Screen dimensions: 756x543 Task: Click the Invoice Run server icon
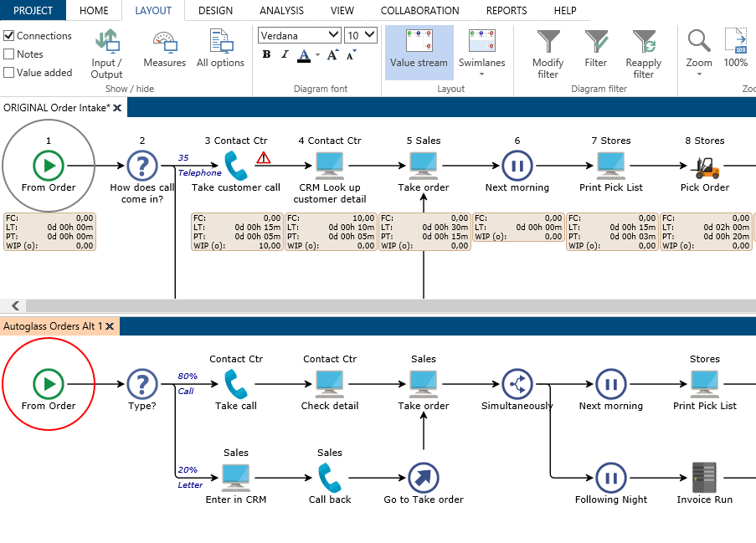tap(705, 478)
